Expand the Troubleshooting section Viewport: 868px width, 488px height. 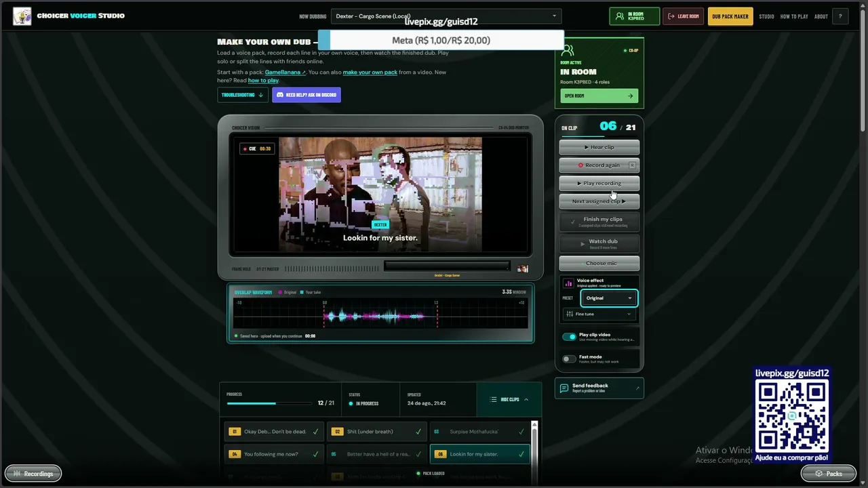coord(242,95)
